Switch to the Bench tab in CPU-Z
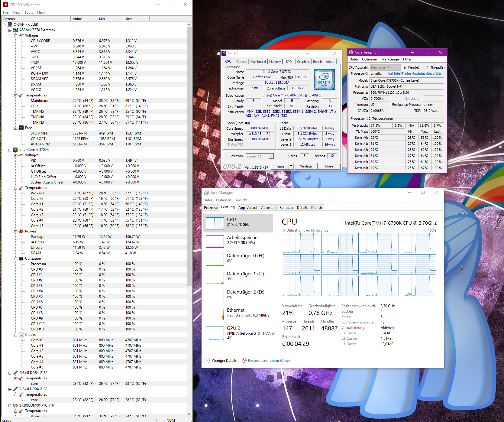Viewport: 504px width, 422px height. coord(317,62)
